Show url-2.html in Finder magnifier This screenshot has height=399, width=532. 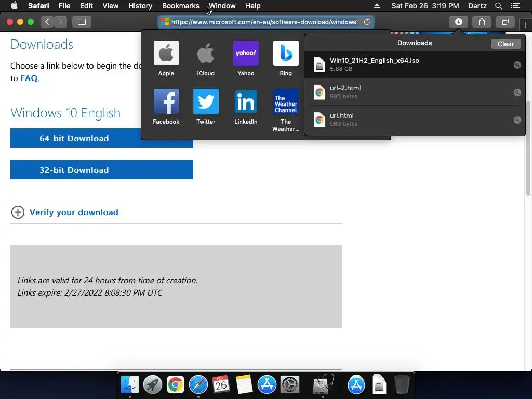point(517,92)
